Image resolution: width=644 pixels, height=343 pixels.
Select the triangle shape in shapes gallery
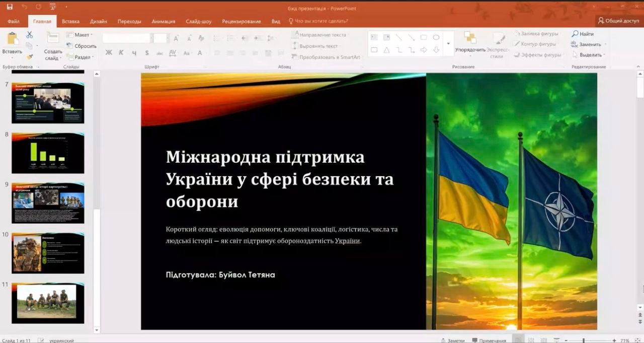click(x=386, y=50)
